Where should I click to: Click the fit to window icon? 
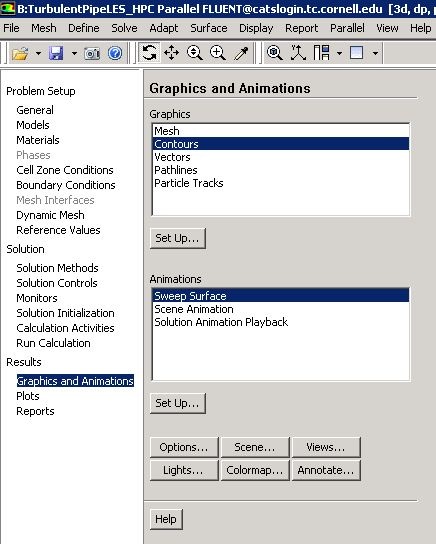pyautogui.click(x=275, y=53)
